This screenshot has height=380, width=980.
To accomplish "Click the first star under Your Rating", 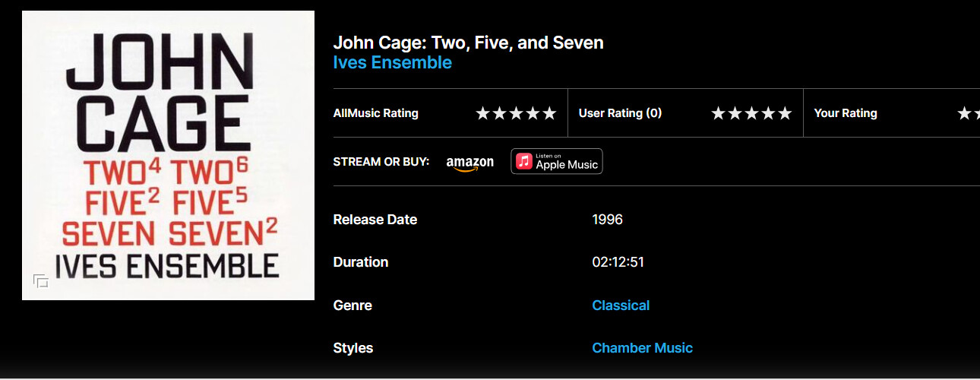I will [964, 113].
